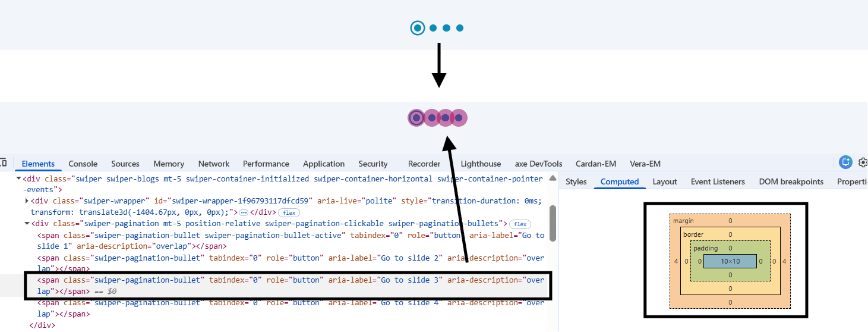This screenshot has width=868, height=332.
Task: Click the 10×10 content box
Action: 730,261
